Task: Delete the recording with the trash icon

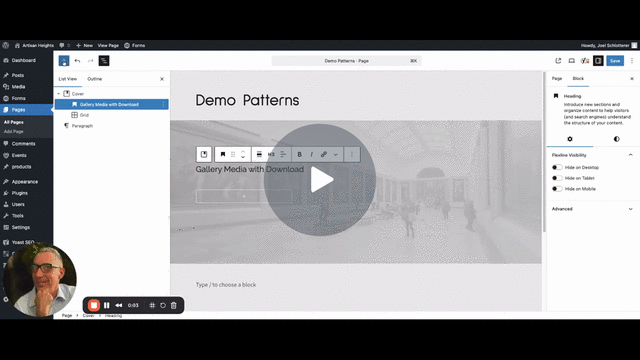Action: [x=173, y=305]
